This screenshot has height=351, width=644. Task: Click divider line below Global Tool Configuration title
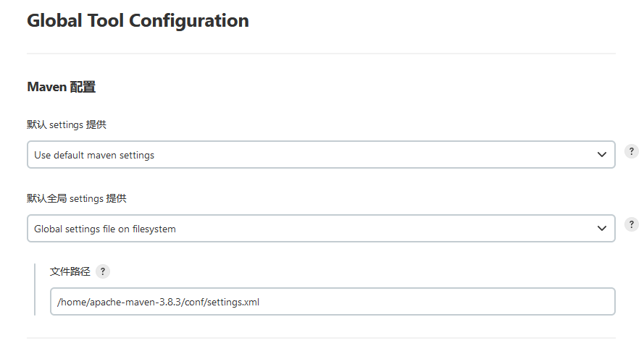point(321,54)
